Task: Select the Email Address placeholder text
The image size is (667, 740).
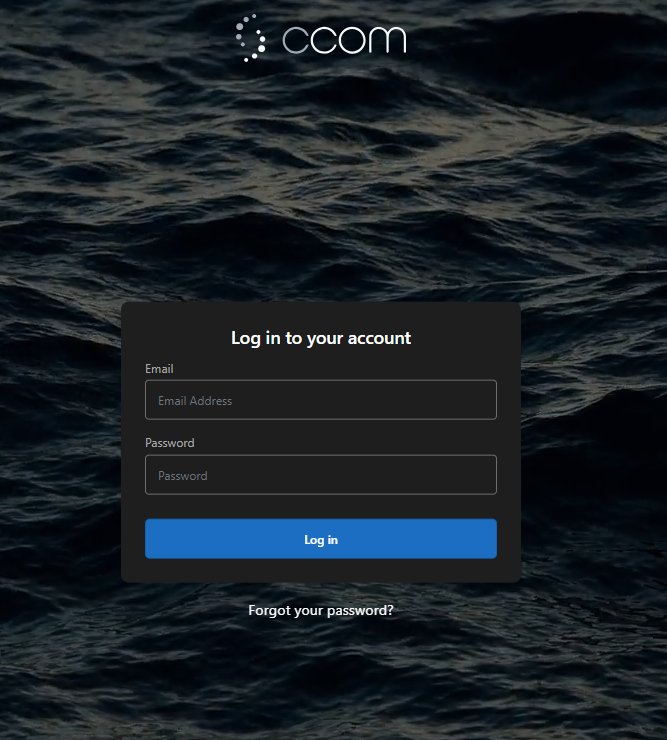Action: (x=195, y=401)
